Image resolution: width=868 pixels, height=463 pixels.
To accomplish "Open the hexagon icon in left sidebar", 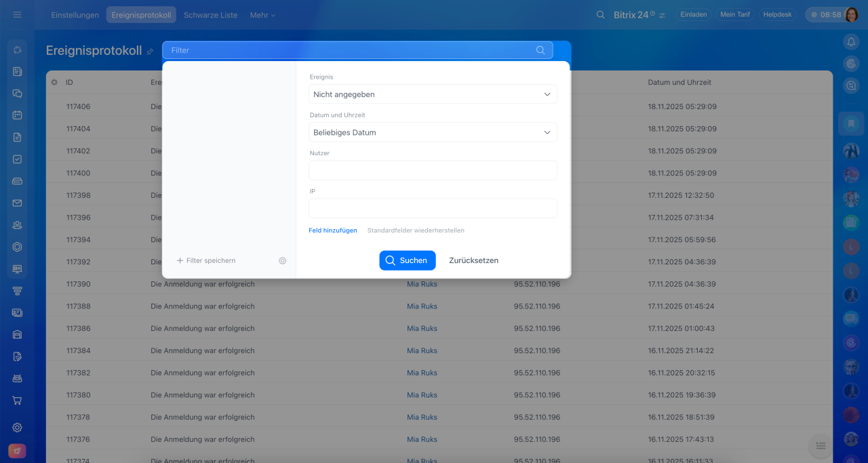I will coord(18,247).
